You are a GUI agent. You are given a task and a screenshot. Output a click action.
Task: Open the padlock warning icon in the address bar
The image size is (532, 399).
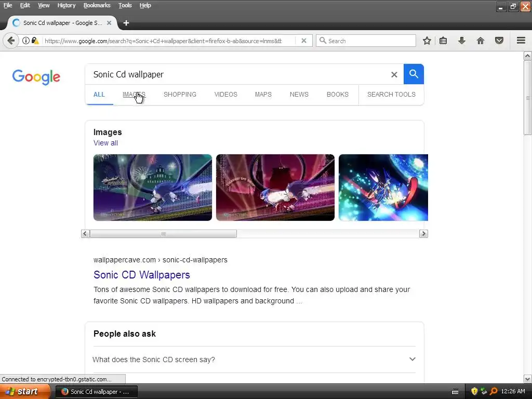35,41
